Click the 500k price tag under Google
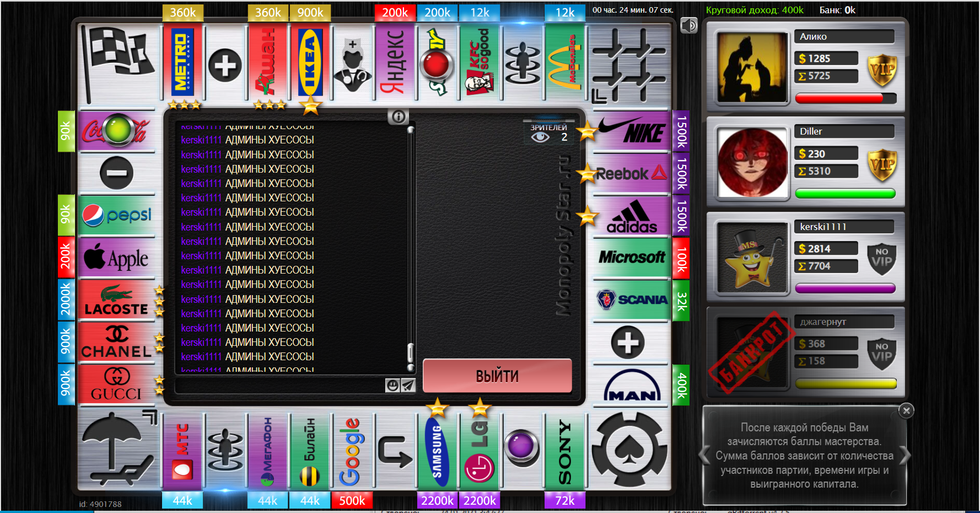 pyautogui.click(x=352, y=500)
